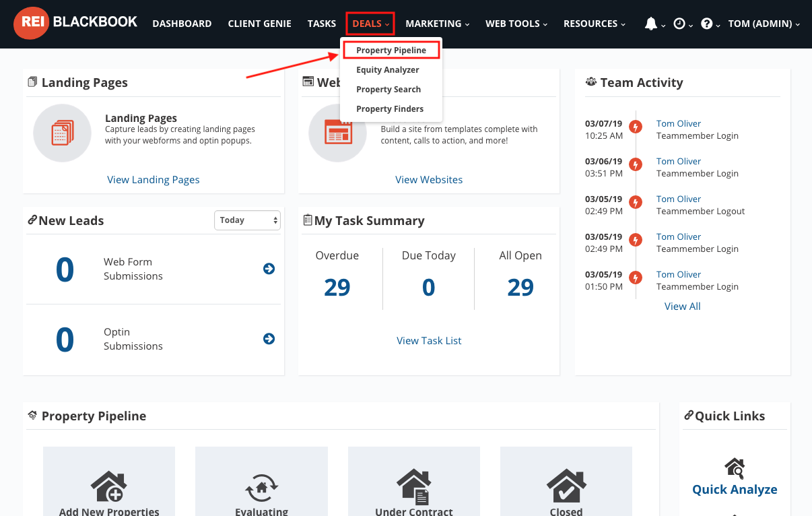
Task: Select Property Finders from Deals menu
Action: point(390,109)
